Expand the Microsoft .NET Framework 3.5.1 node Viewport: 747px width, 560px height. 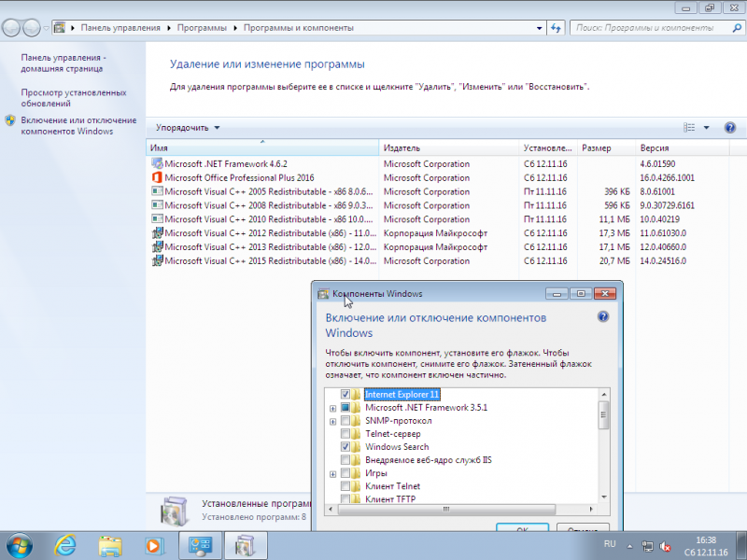[x=333, y=408]
